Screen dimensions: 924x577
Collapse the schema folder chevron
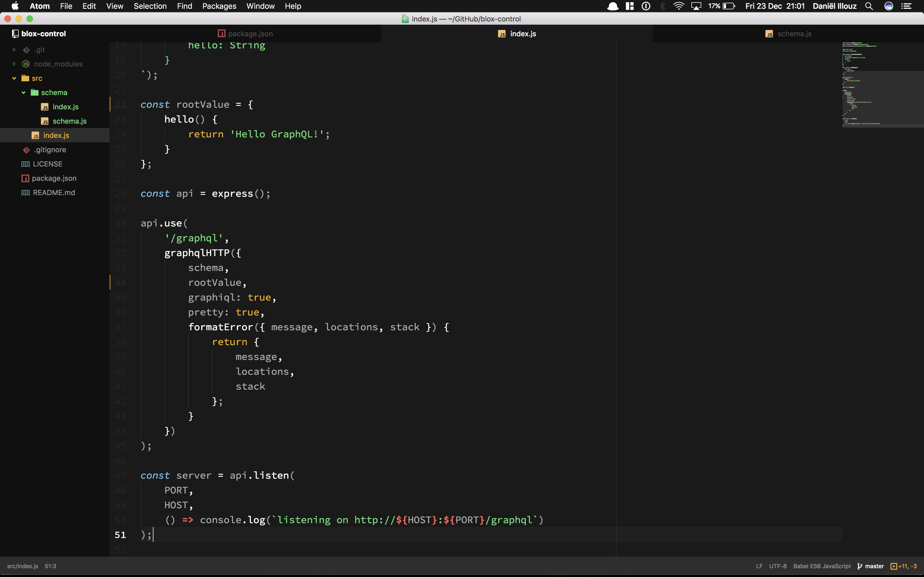coord(24,92)
